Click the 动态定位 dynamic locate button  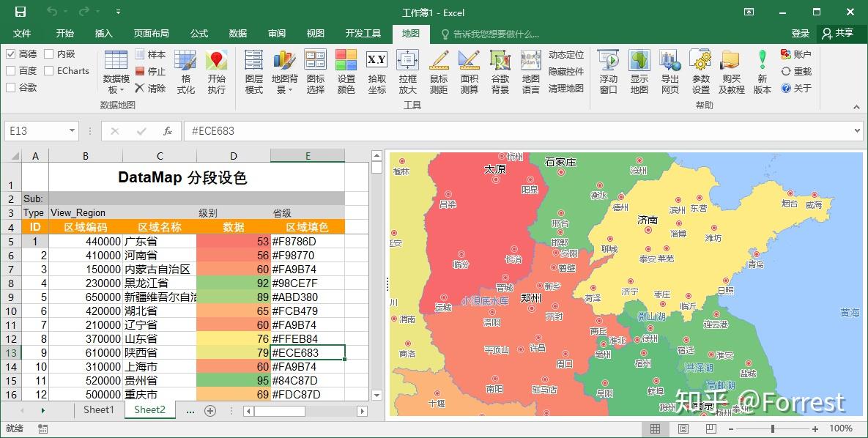tap(565, 55)
